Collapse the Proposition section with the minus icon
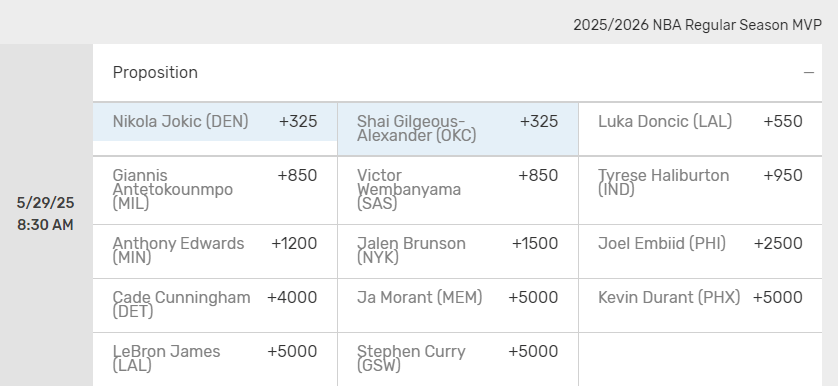The width and height of the screenshot is (838, 386). coord(809,73)
